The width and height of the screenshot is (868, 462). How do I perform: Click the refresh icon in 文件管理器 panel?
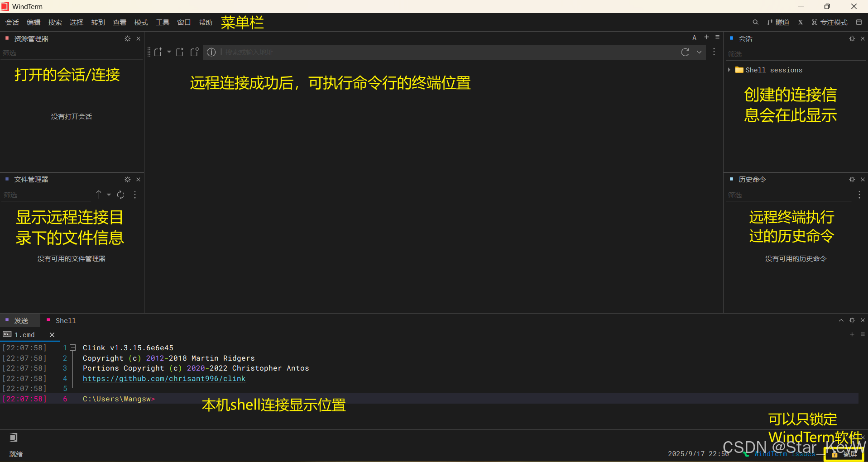[120, 195]
